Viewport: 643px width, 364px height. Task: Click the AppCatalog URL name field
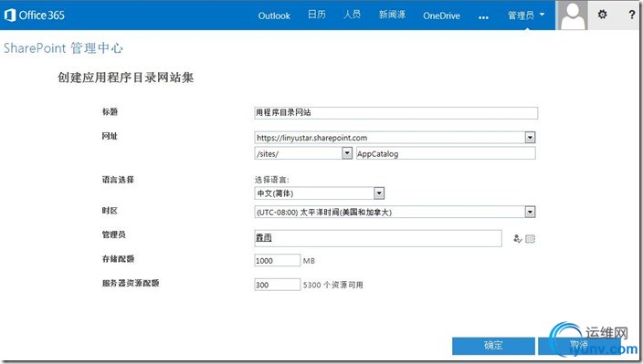[446, 153]
